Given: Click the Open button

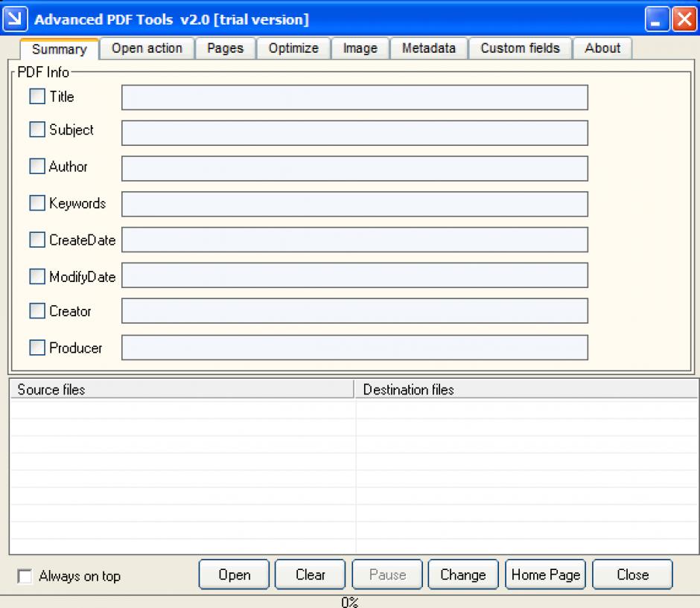Looking at the screenshot, I should point(235,575).
